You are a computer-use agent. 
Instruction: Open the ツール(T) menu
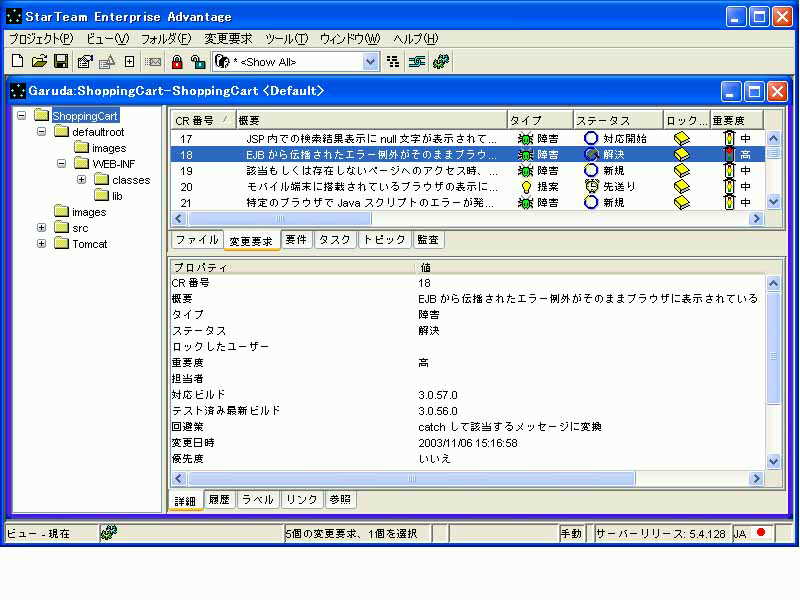tap(287, 38)
